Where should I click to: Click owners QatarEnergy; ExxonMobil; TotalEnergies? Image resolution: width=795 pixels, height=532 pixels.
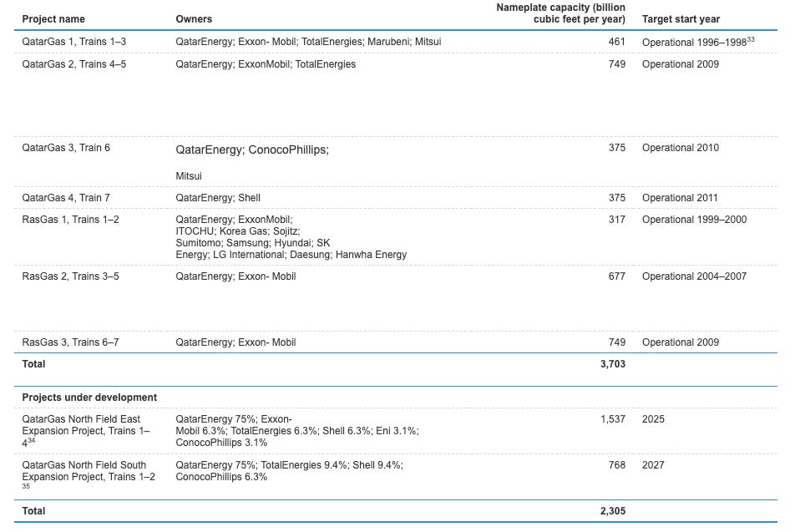pos(266,64)
